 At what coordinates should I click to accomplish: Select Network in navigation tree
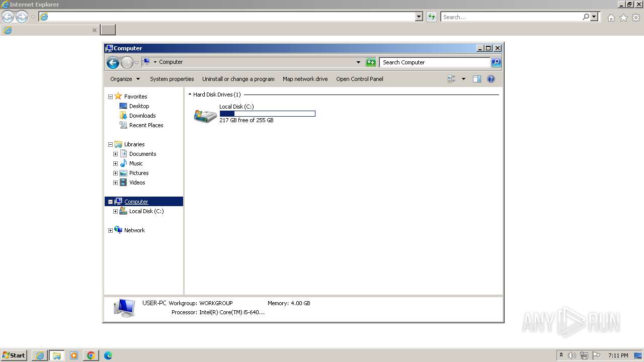pyautogui.click(x=134, y=230)
